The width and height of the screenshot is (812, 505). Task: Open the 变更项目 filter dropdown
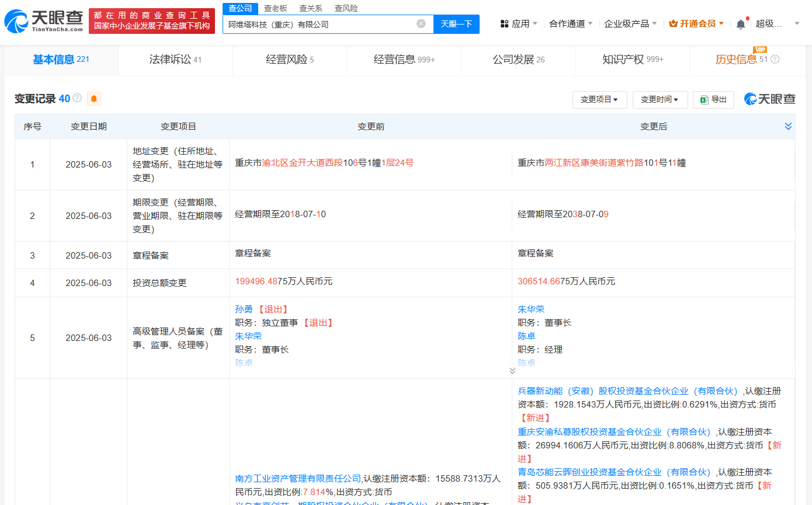599,100
